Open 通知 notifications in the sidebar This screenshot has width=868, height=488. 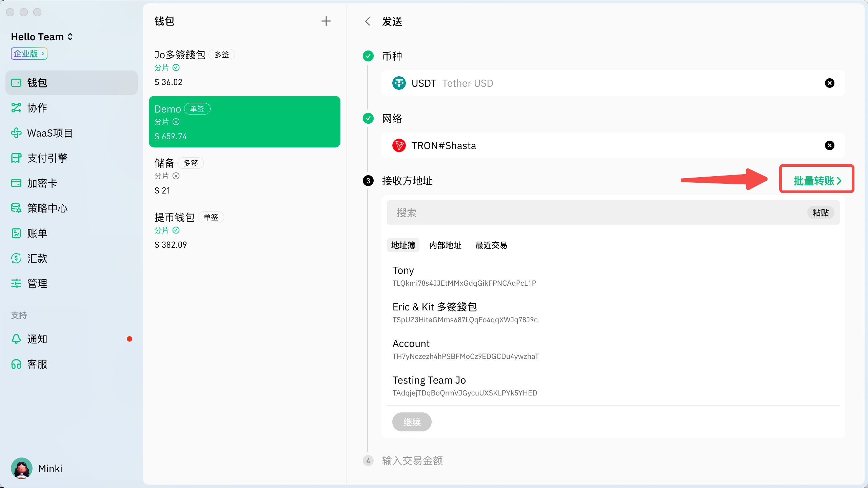coord(37,339)
